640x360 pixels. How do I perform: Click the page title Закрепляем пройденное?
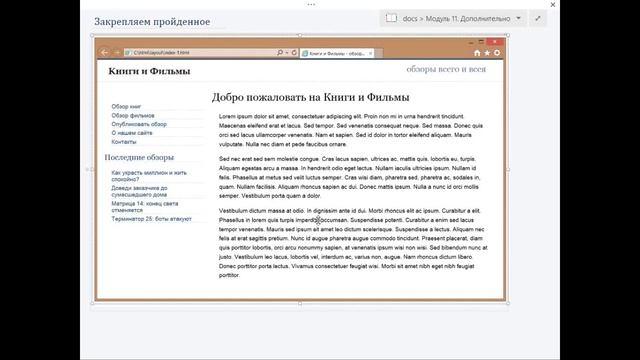152,22
